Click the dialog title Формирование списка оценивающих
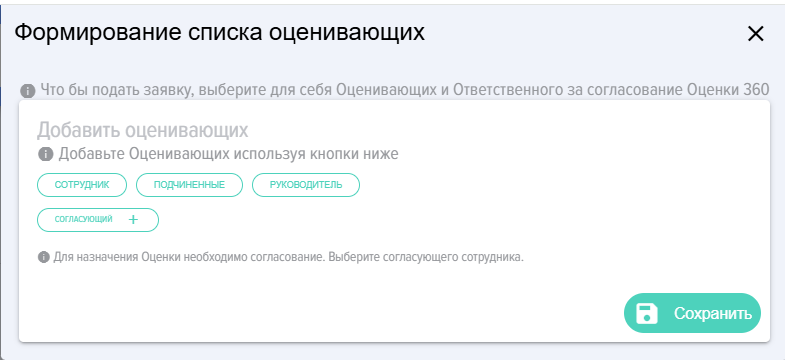The image size is (785, 360). tap(219, 33)
